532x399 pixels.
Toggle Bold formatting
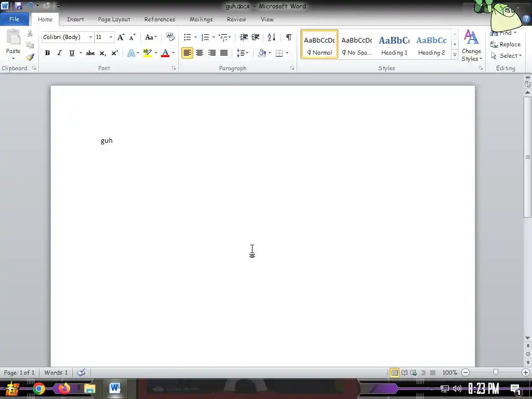tap(47, 53)
